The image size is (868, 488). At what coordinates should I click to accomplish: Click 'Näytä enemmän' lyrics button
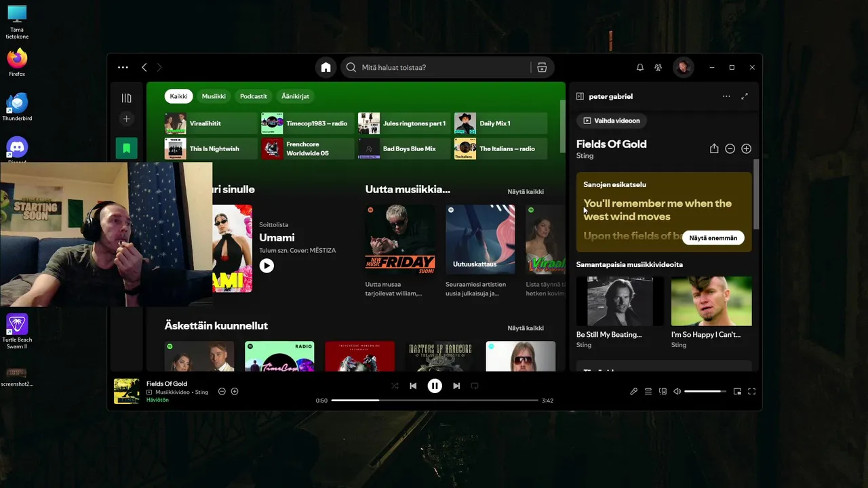(713, 238)
